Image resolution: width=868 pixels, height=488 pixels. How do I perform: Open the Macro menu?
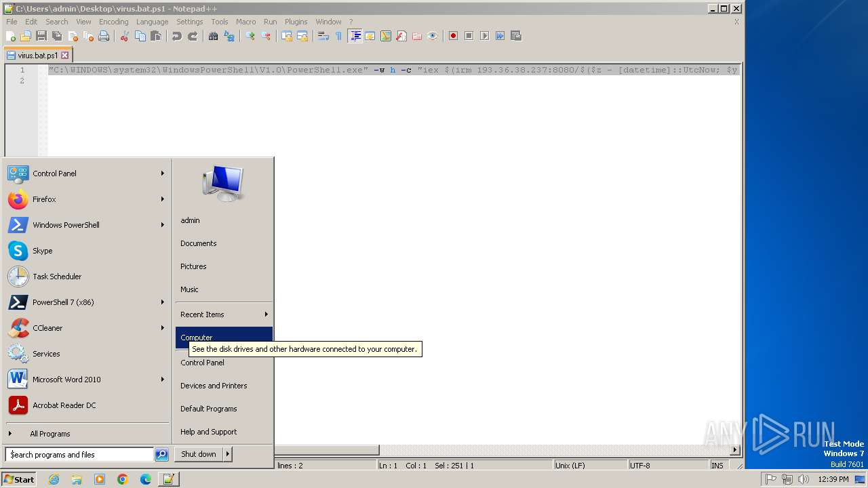(x=245, y=22)
